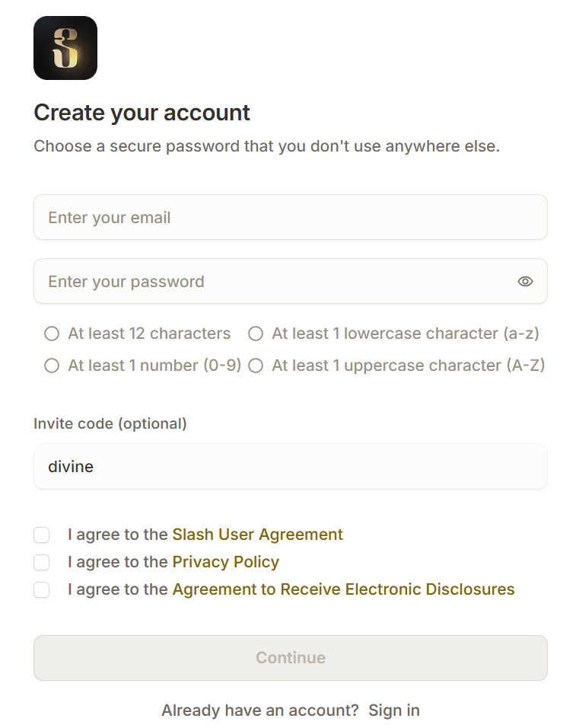Enable the Electronic Disclosures agreement checkbox
This screenshot has height=728, width=576.
pyautogui.click(x=42, y=590)
